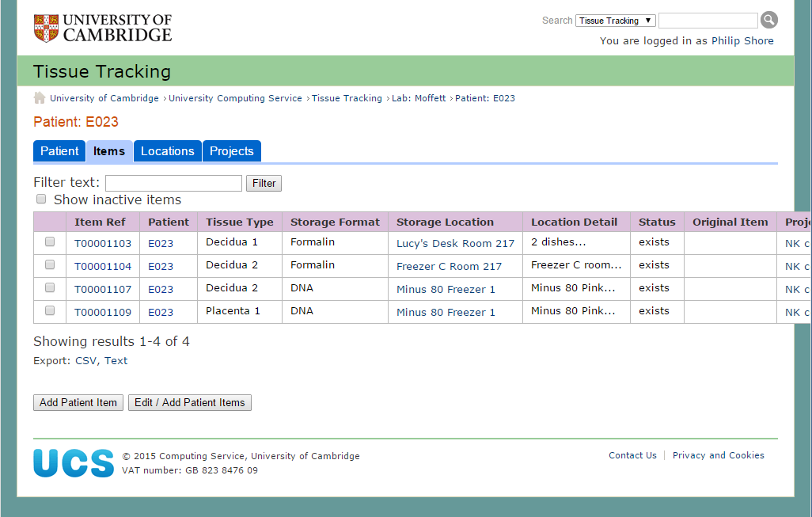Open item reference T00001104
Image resolution: width=812 pixels, height=517 pixels.
pos(103,266)
